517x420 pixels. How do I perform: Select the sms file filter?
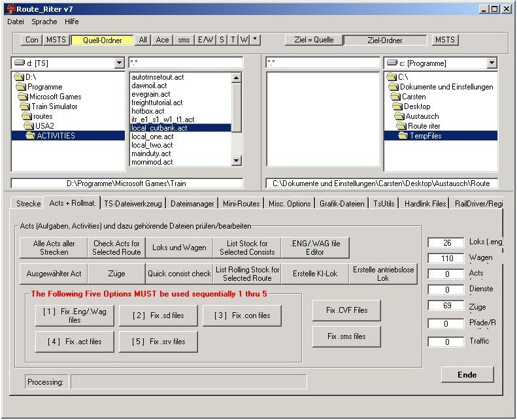[x=184, y=40]
